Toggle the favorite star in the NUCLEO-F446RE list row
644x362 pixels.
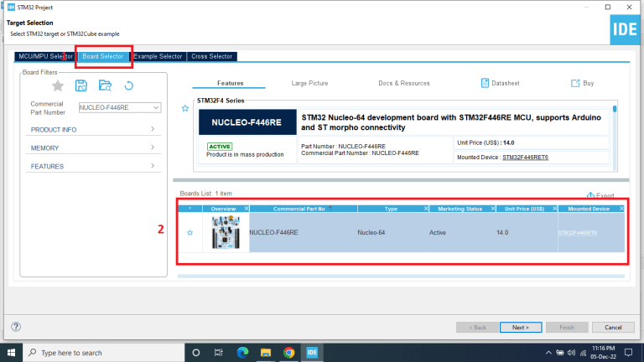tap(190, 233)
